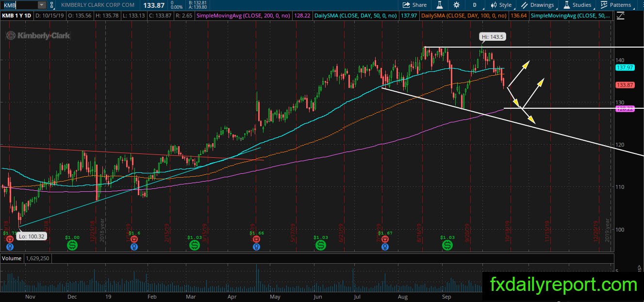
Task: Click the Feb label on time axis
Action: click(x=151, y=297)
